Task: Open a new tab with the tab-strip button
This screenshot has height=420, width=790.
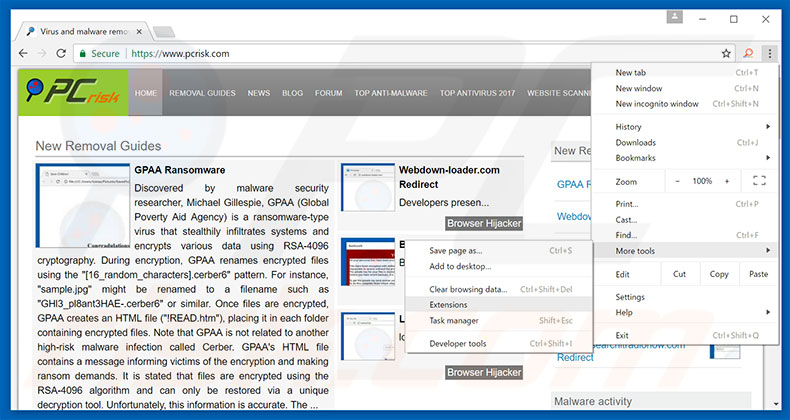Action: [164, 32]
